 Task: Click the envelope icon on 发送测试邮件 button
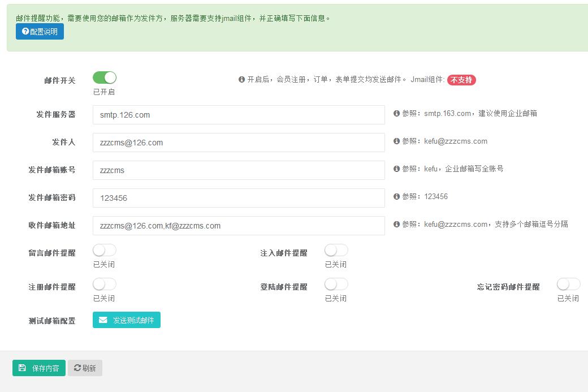[x=102, y=320]
